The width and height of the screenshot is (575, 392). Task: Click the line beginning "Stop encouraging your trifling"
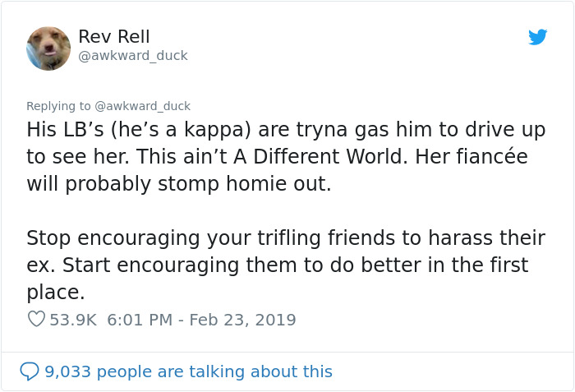285,238
